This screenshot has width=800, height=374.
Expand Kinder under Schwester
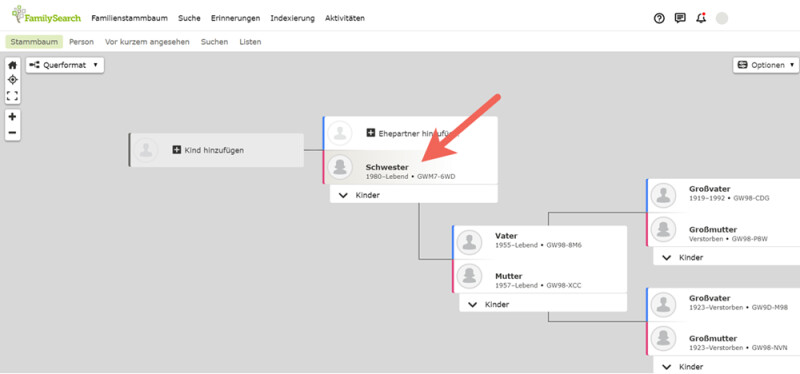click(413, 195)
